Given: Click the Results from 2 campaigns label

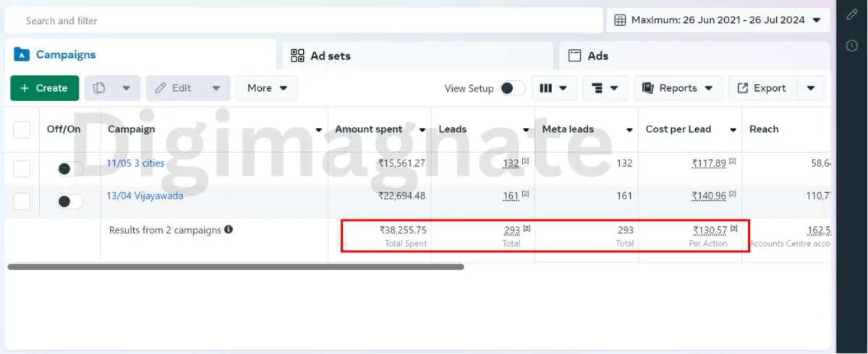Looking at the screenshot, I should (x=165, y=230).
